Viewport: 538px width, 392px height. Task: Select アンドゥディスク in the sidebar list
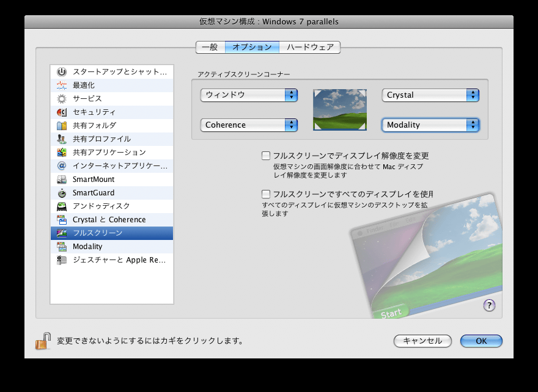tap(101, 206)
